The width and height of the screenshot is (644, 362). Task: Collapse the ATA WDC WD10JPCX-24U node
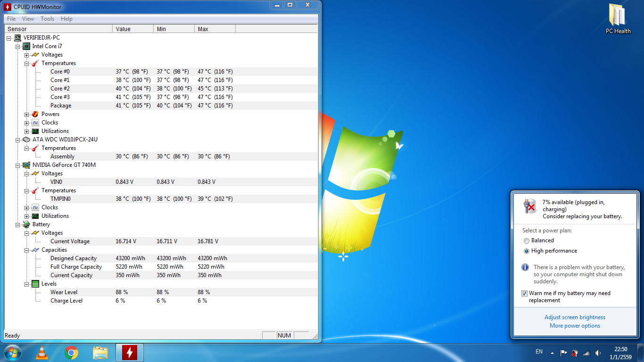point(18,140)
